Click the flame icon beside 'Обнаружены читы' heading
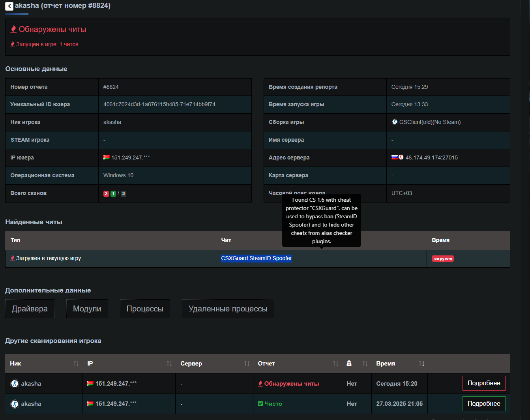 [13, 29]
